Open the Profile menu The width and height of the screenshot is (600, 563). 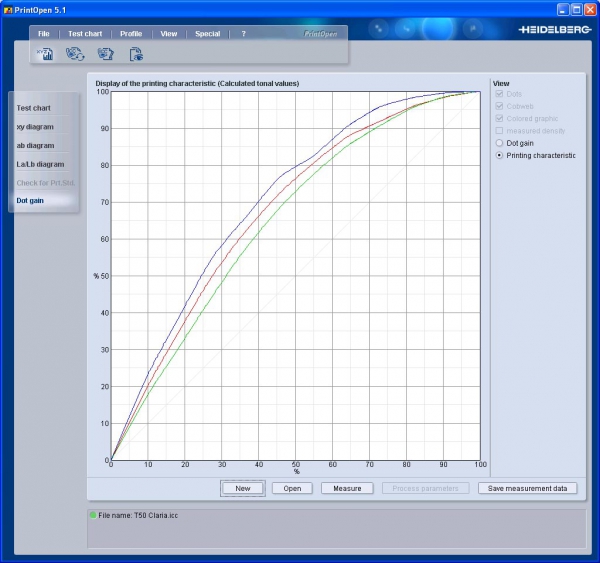click(x=131, y=34)
